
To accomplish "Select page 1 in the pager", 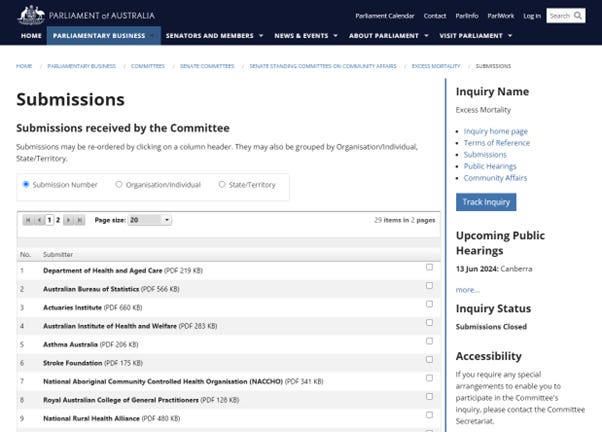I will pos(49,220).
